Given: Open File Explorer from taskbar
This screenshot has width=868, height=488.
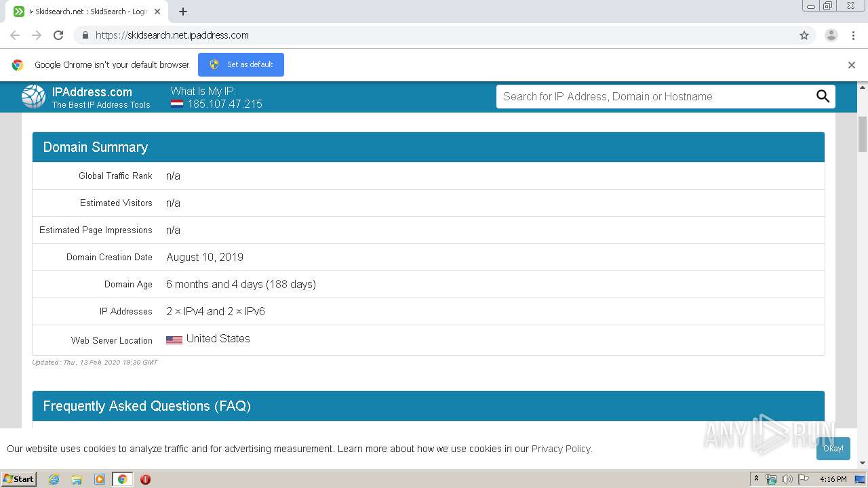Looking at the screenshot, I should [x=77, y=479].
